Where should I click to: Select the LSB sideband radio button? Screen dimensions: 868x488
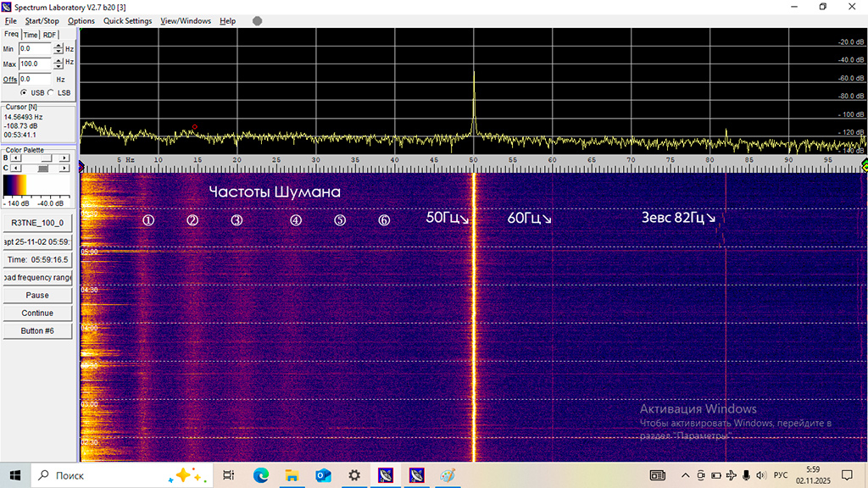[x=51, y=92]
